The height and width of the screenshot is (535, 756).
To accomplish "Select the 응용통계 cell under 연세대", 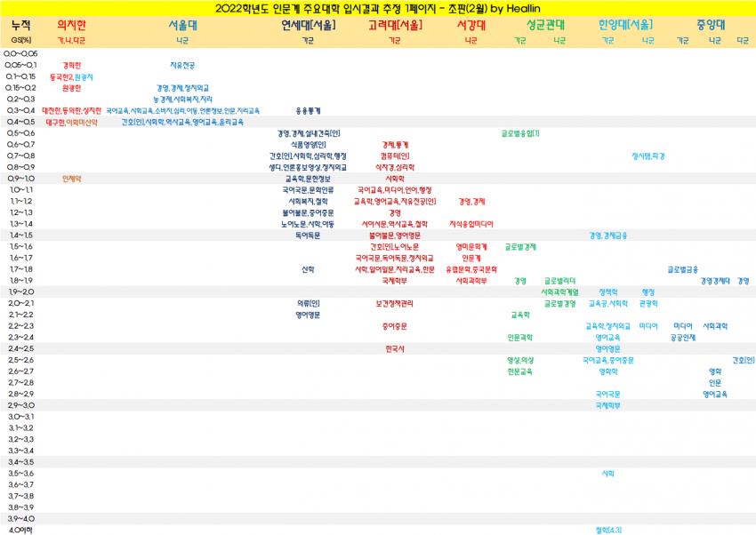I will point(308,110).
